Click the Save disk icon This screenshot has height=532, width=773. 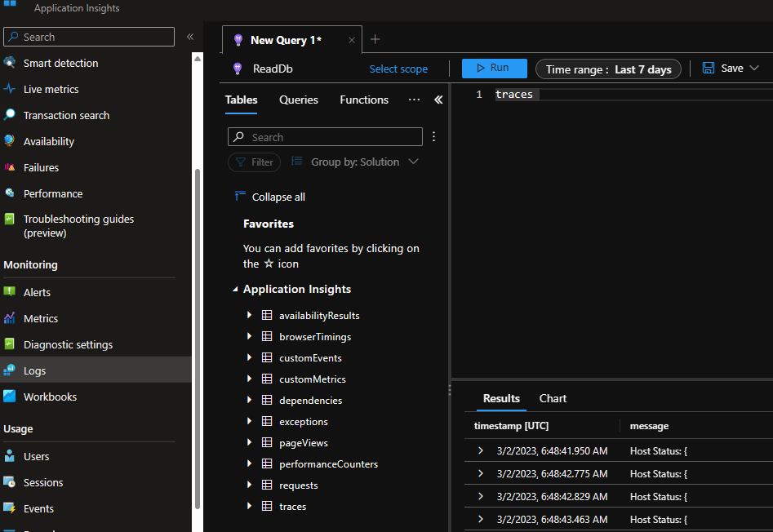point(709,68)
